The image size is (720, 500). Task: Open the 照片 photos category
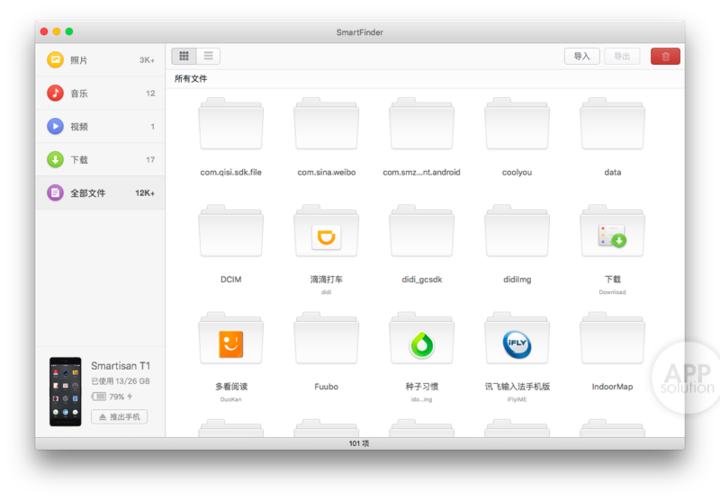(100, 60)
